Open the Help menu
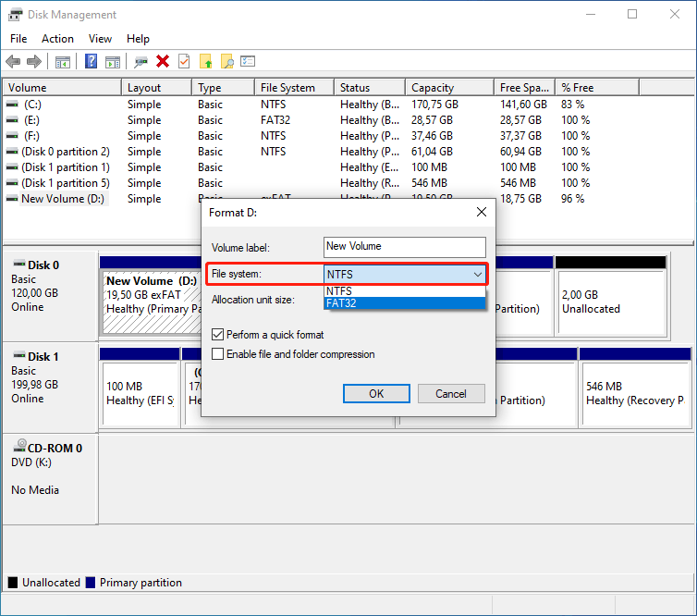The height and width of the screenshot is (616, 697). (x=138, y=39)
